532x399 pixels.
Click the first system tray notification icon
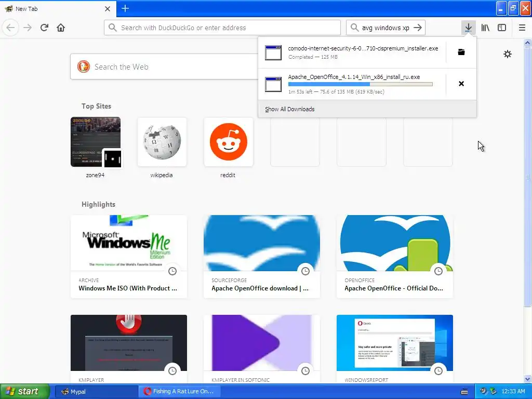483,391
